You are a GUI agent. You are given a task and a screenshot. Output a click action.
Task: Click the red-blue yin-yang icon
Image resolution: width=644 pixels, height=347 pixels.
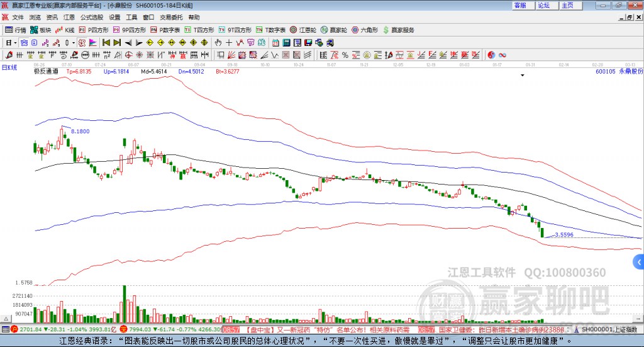[491, 55]
